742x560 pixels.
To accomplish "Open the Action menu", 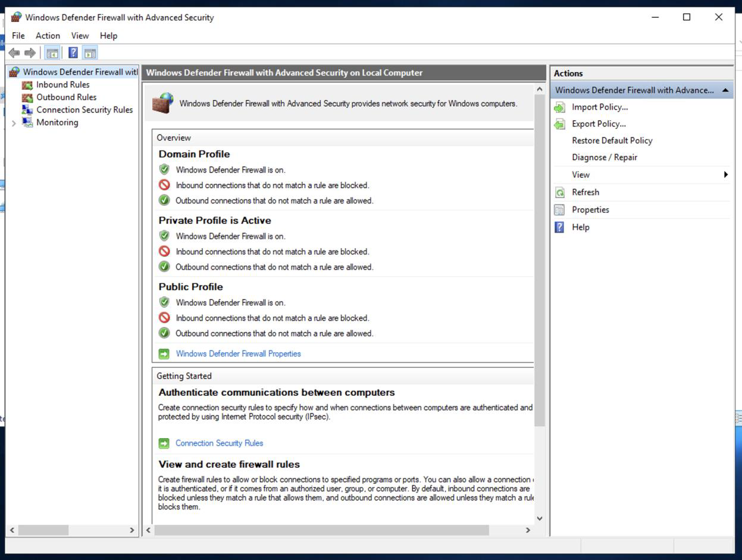I will coord(48,36).
